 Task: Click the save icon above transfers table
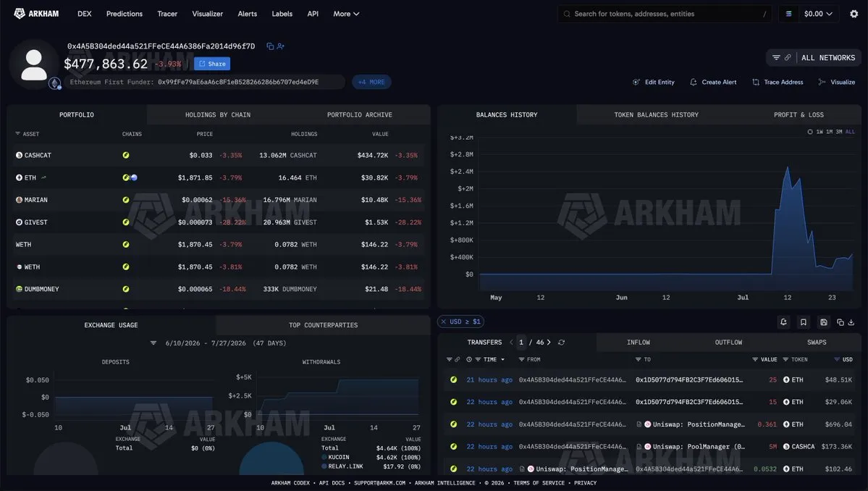(824, 322)
